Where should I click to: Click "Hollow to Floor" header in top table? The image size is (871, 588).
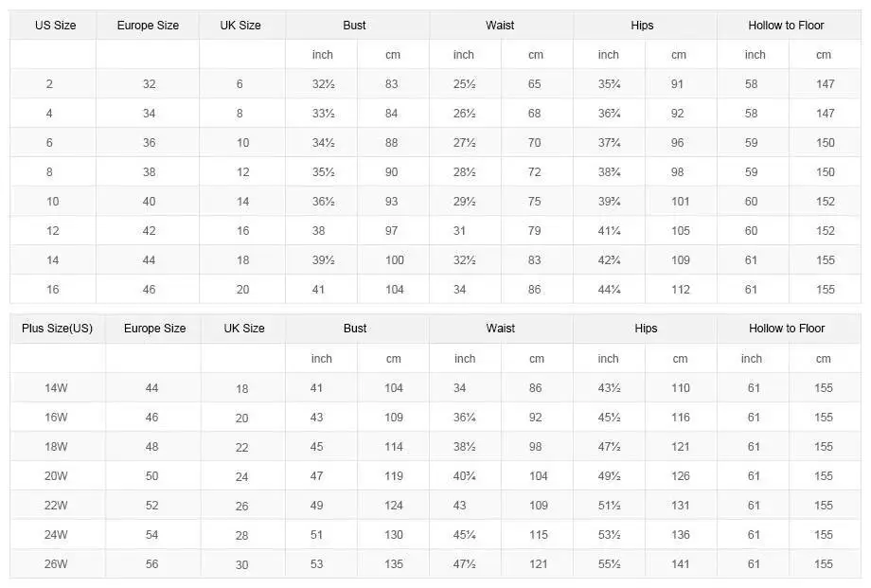pyautogui.click(x=786, y=26)
